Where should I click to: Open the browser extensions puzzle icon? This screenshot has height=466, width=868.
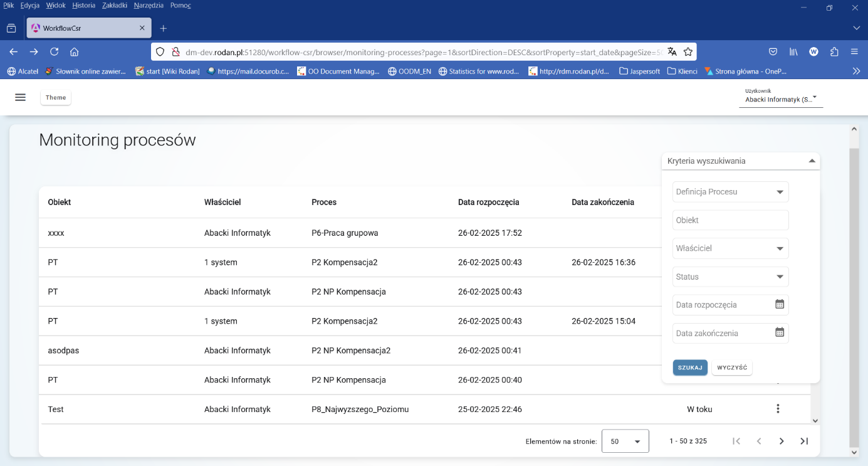pos(833,51)
